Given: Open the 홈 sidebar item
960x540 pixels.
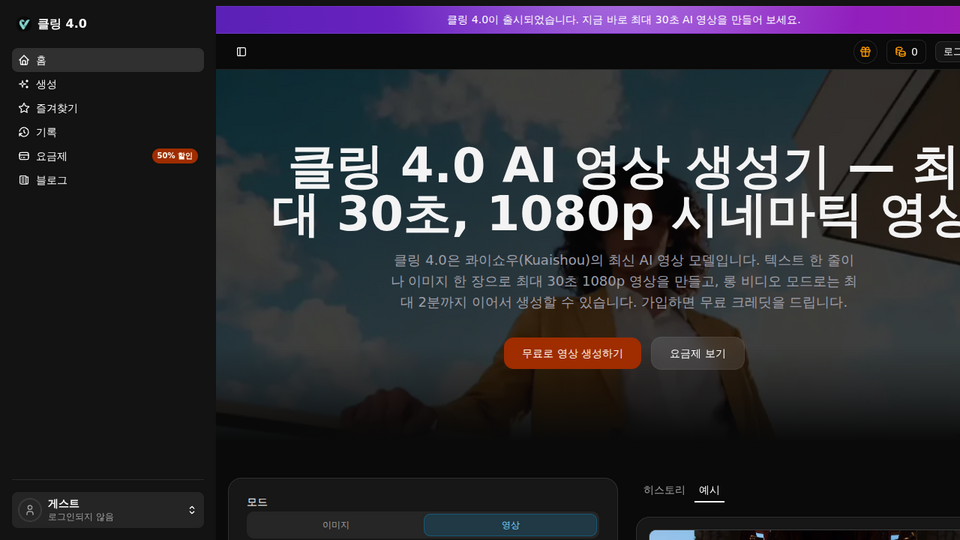Looking at the screenshot, I should pos(108,60).
